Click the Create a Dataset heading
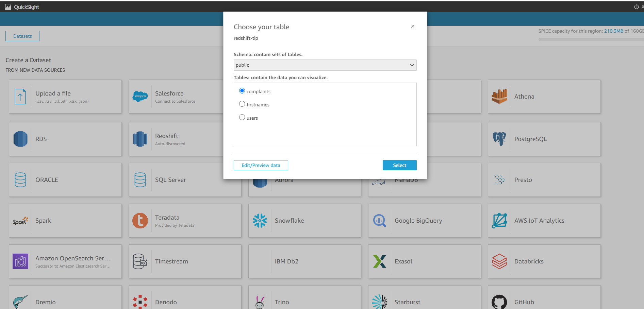 pos(28,60)
